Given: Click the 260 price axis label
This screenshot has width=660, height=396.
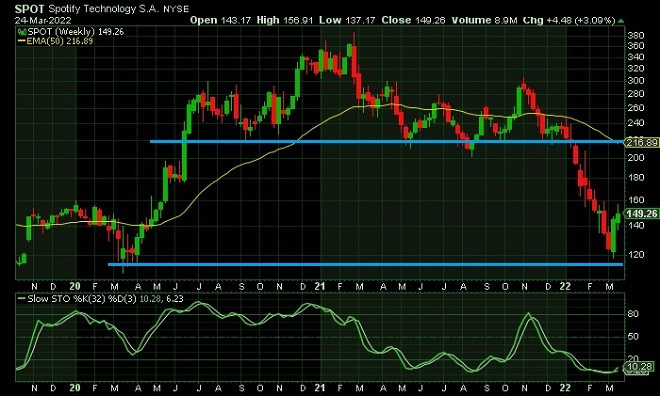Looking at the screenshot, I should point(636,108).
